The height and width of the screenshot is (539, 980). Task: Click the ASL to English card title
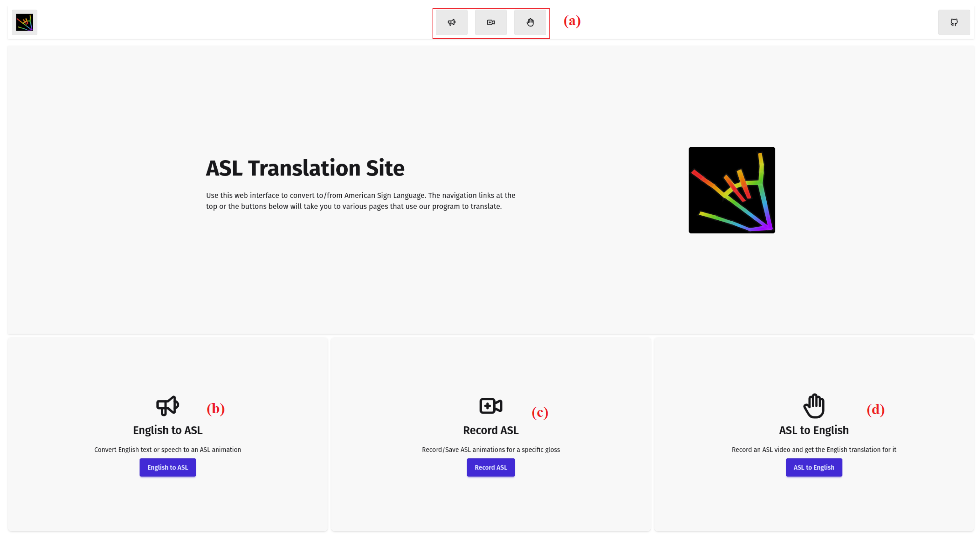(x=814, y=430)
